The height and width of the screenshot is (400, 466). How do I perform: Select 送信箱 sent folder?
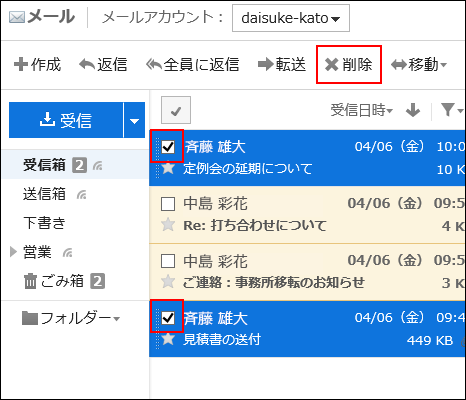44,194
